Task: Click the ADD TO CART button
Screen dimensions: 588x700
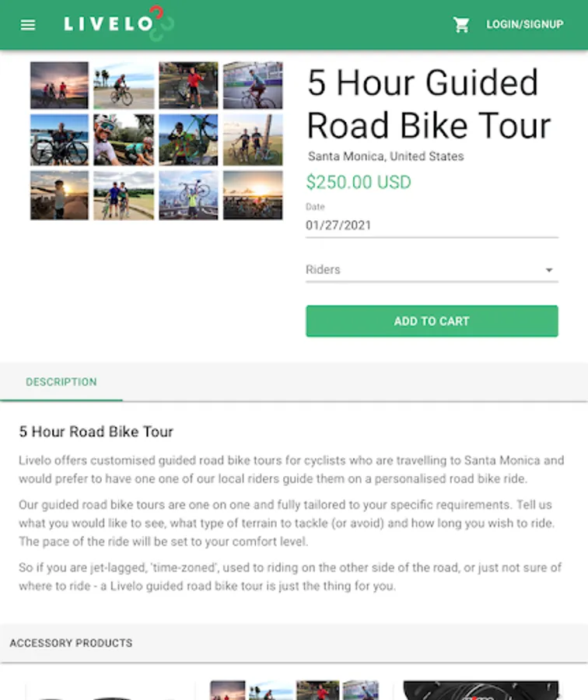Action: 432,321
